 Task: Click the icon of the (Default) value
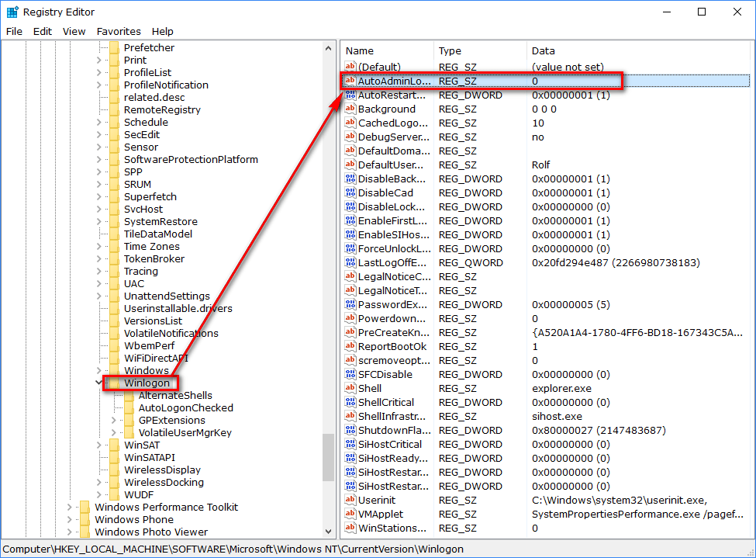[x=350, y=67]
